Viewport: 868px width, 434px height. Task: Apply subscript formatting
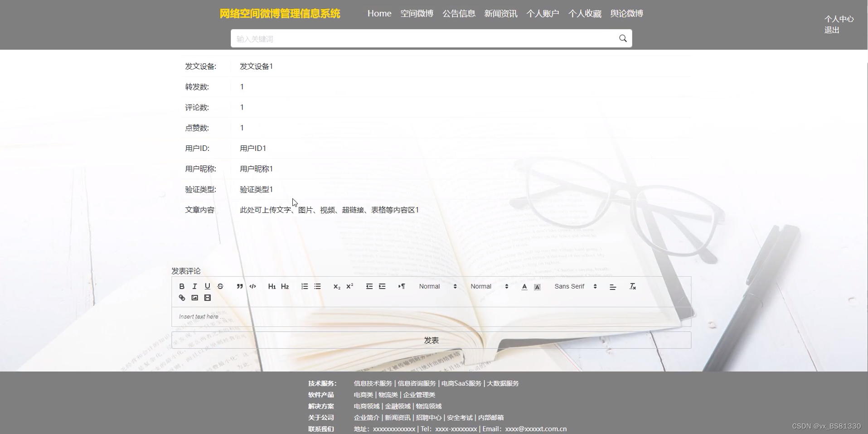coord(337,286)
